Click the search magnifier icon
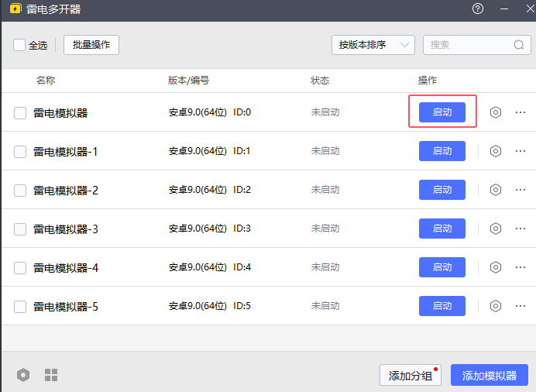The image size is (536, 392). [x=518, y=45]
